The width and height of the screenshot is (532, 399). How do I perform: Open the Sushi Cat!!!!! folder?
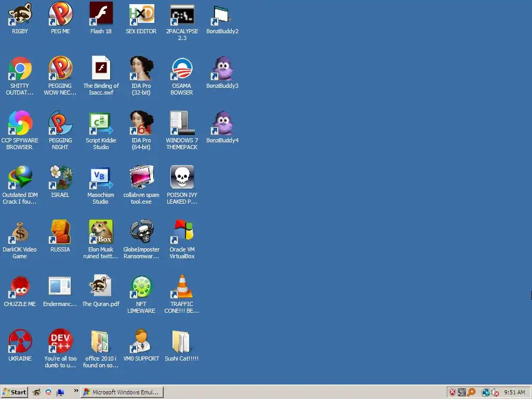pyautogui.click(x=182, y=341)
